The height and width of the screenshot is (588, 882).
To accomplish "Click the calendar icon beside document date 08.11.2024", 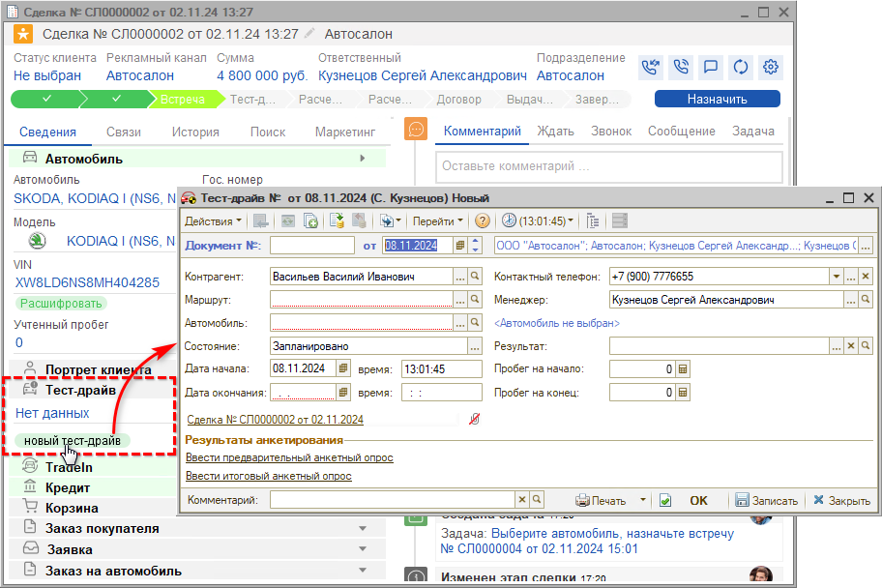I will [460, 246].
